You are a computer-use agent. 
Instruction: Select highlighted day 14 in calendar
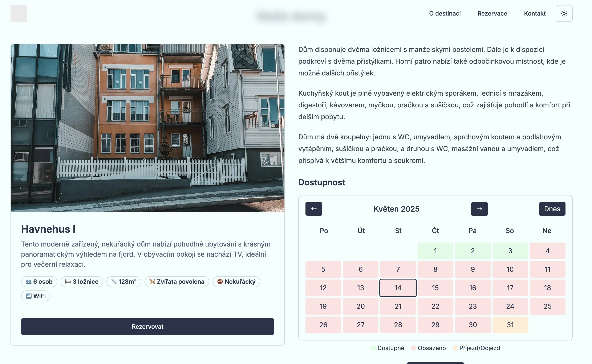398,288
